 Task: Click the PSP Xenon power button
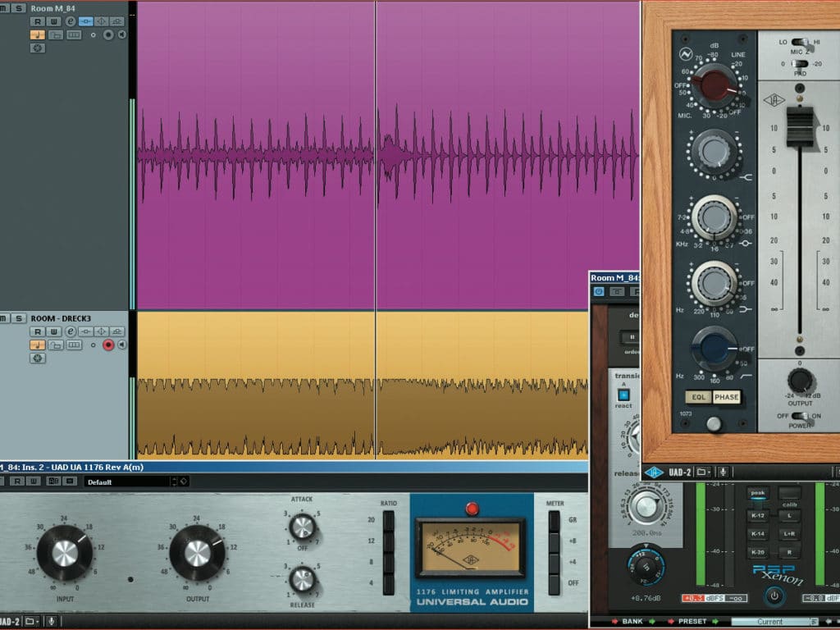coord(774,596)
